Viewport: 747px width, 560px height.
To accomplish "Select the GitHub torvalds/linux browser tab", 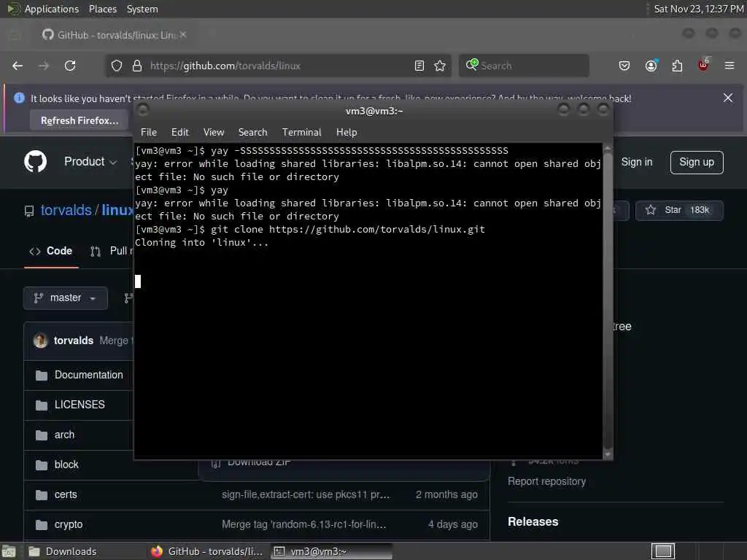I will click(x=115, y=35).
